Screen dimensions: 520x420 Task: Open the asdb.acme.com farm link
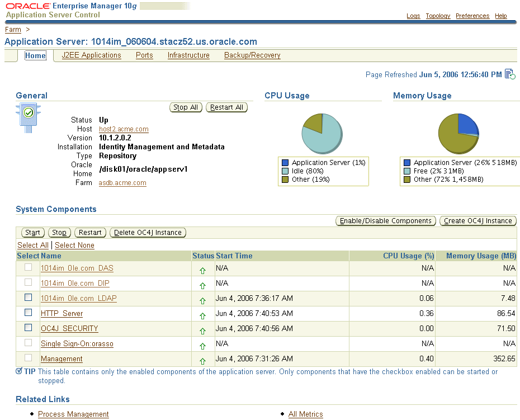[x=122, y=183]
